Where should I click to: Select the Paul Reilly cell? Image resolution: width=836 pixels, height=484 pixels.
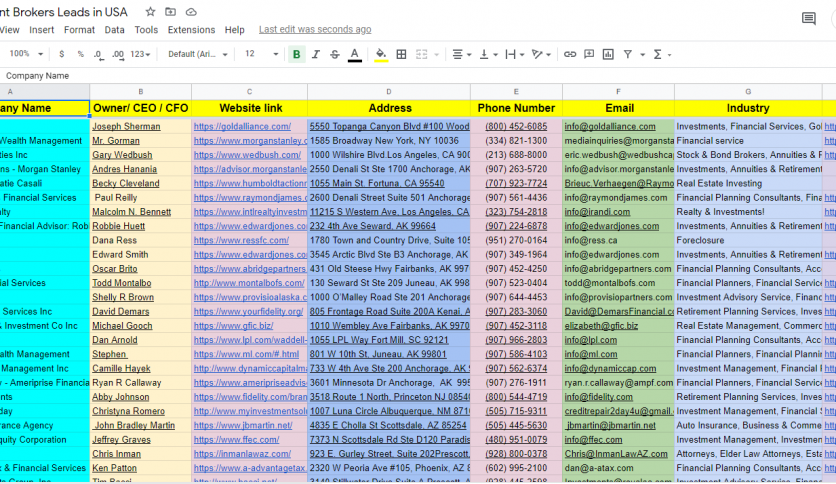[141, 198]
